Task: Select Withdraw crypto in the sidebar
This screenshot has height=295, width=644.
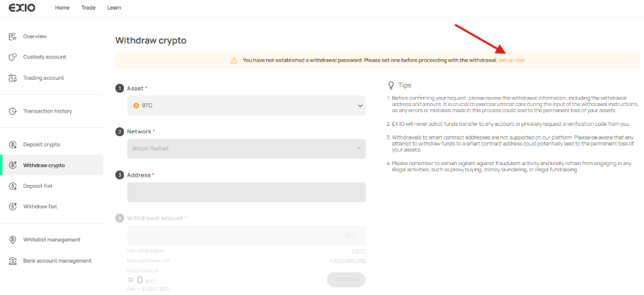Action: click(44, 165)
